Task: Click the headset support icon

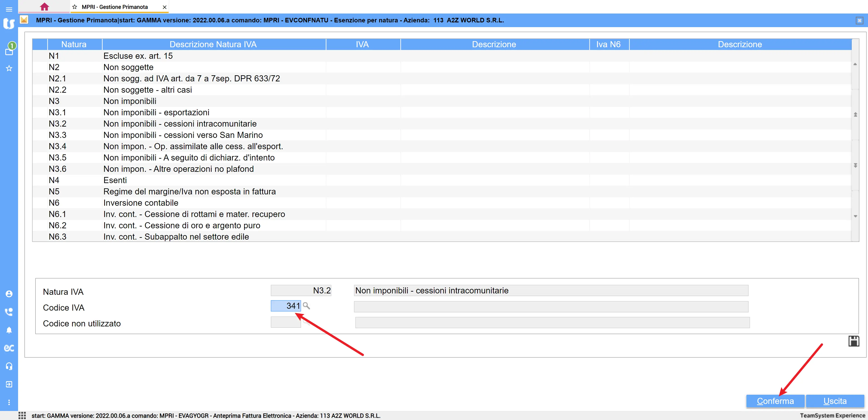Action: coord(9,366)
